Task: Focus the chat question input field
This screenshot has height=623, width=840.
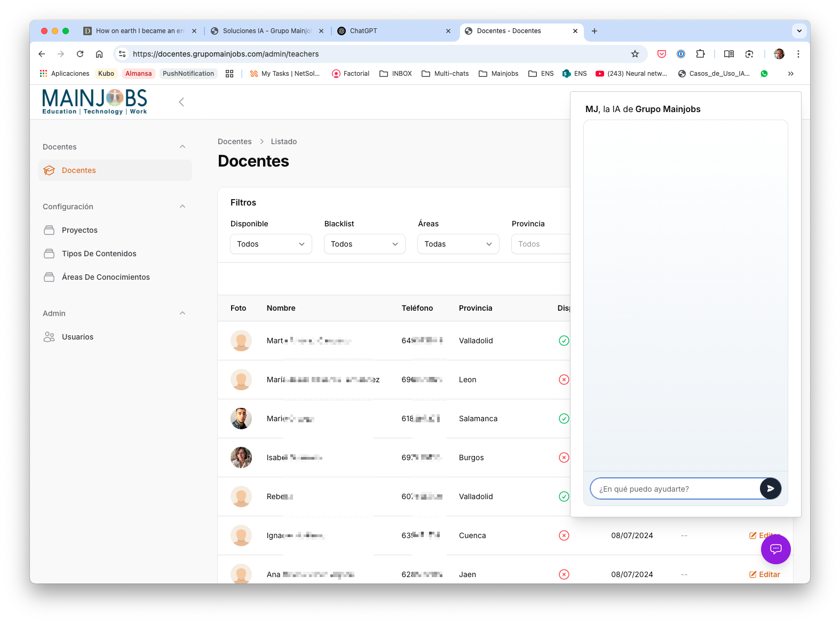Action: tap(675, 488)
